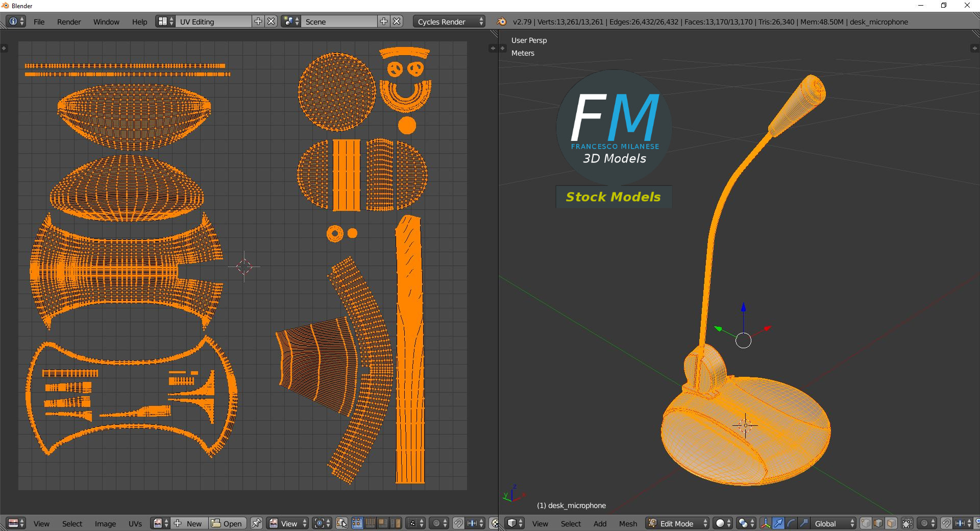Image resolution: width=980 pixels, height=531 pixels.
Task: Click the Open image button
Action: point(227,523)
